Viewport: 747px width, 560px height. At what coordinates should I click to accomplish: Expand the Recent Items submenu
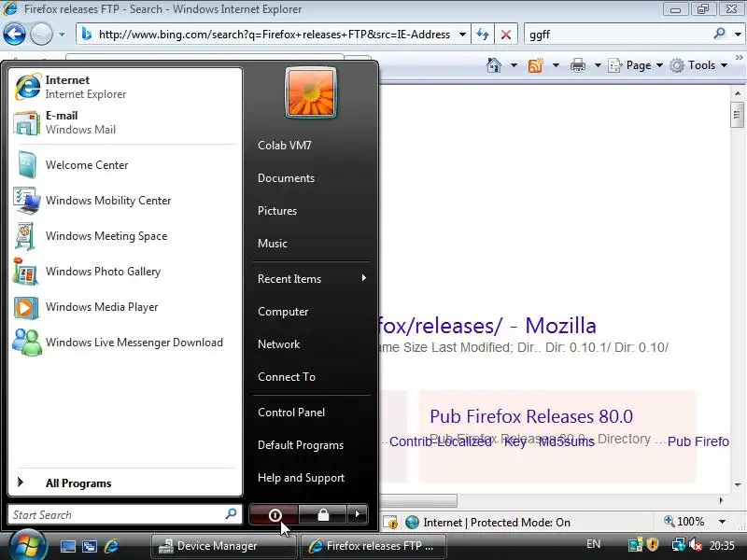pos(312,278)
